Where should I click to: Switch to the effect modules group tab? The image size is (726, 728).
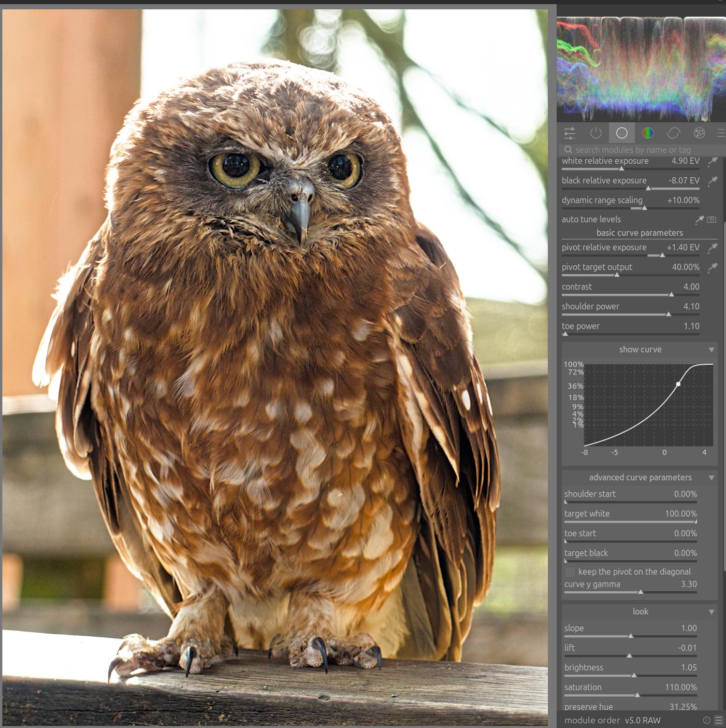[700, 133]
